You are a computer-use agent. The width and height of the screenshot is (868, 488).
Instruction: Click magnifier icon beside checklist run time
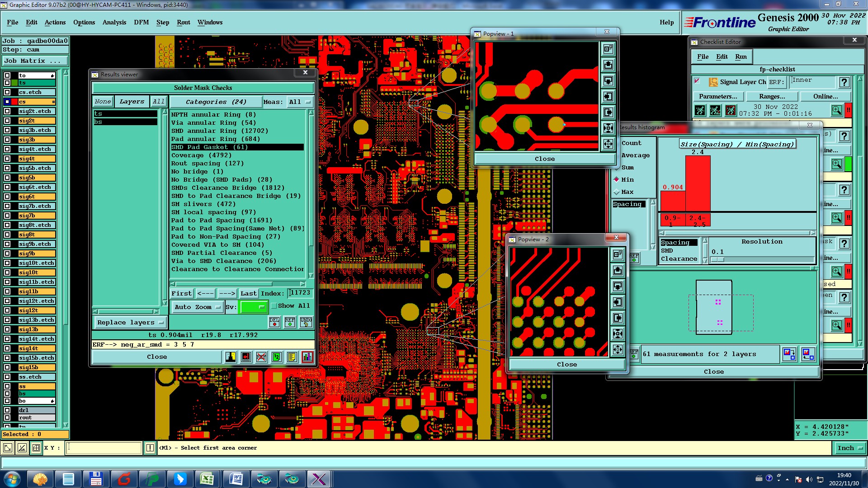[x=836, y=110]
